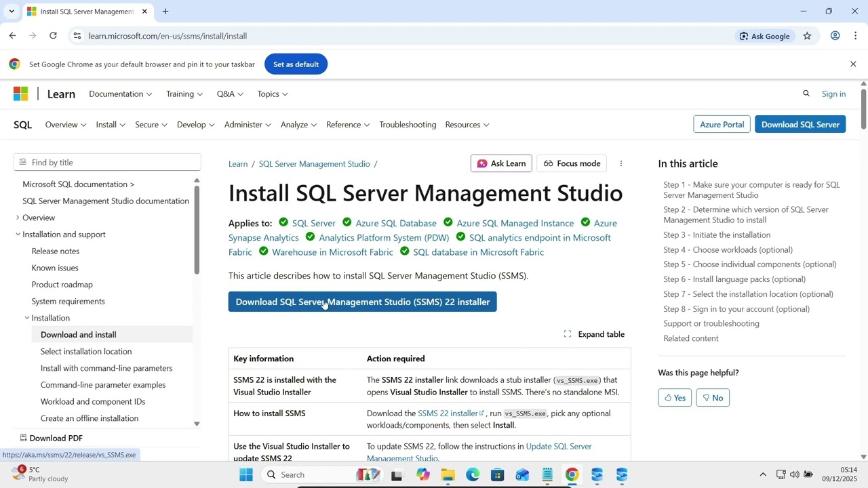Click Download SSMS 22 installer button

point(362,302)
